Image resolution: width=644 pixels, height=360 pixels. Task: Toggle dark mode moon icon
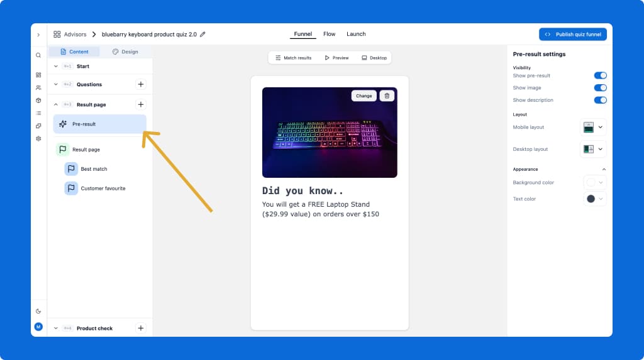click(38, 311)
